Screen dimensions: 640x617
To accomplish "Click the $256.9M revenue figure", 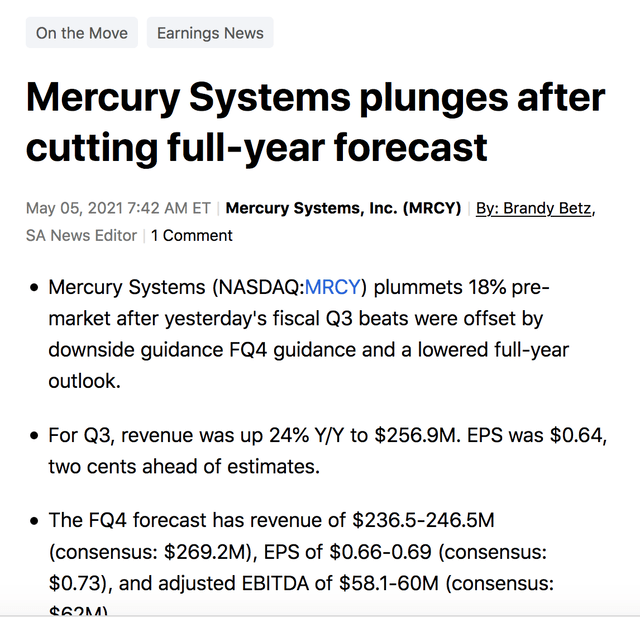I will 417,435.
